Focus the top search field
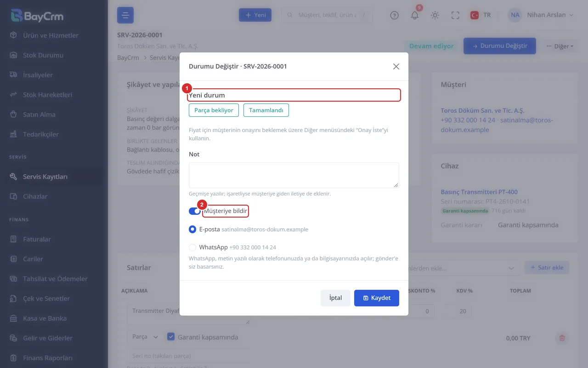This screenshot has height=368, width=588. (x=327, y=15)
